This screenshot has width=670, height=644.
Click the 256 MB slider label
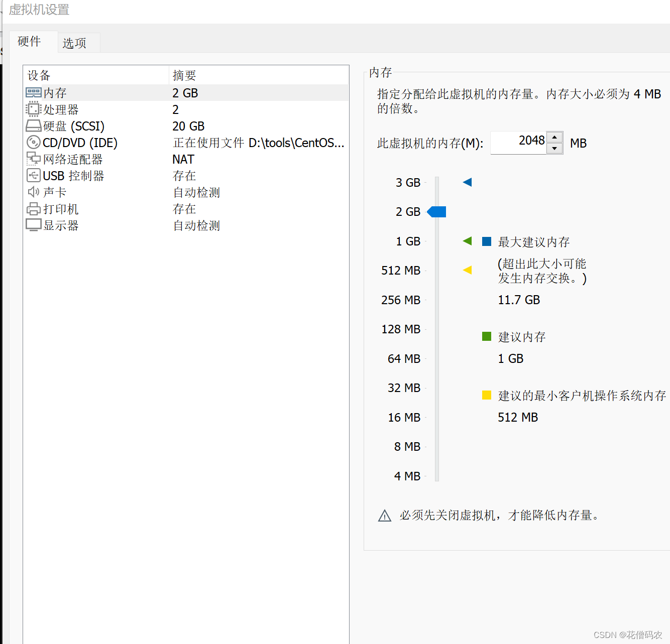tap(401, 300)
